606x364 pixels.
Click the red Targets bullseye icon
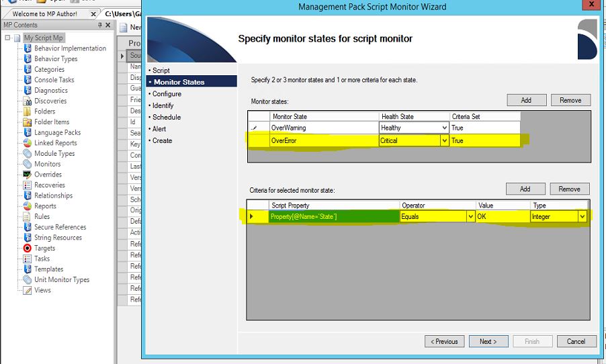(28, 248)
